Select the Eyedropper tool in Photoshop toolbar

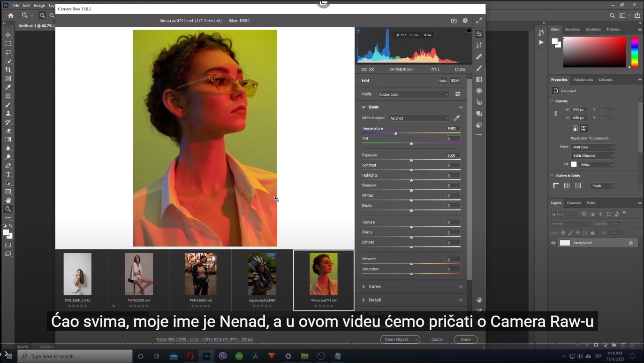(8, 87)
